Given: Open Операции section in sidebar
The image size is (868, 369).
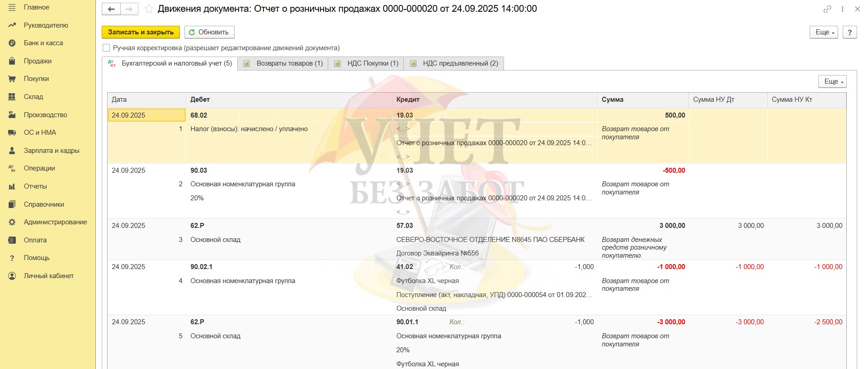Looking at the screenshot, I should coord(39,168).
